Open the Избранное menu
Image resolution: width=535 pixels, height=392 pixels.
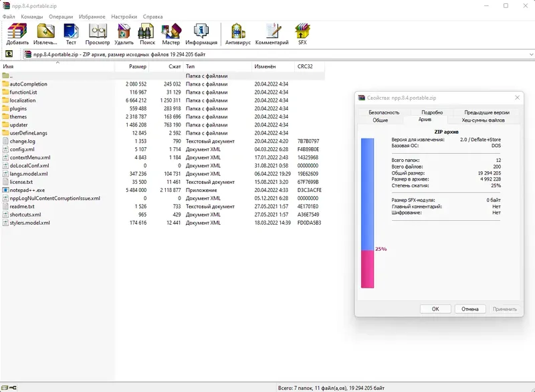coord(92,16)
